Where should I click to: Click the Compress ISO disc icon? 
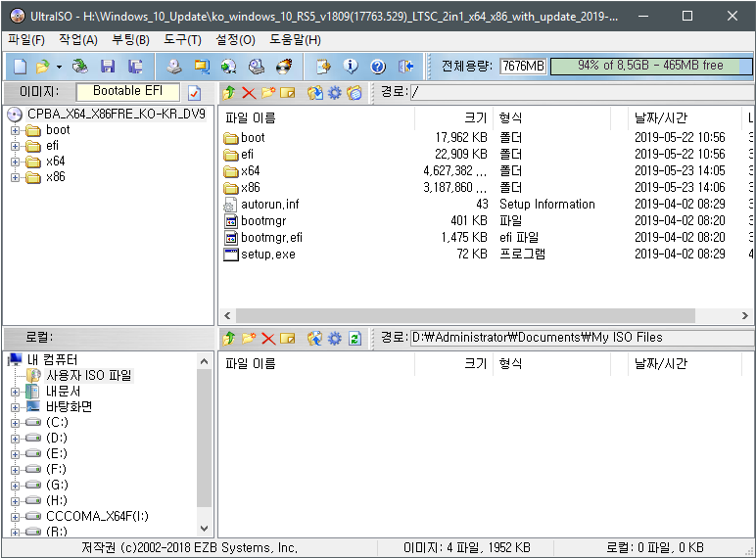click(228, 66)
